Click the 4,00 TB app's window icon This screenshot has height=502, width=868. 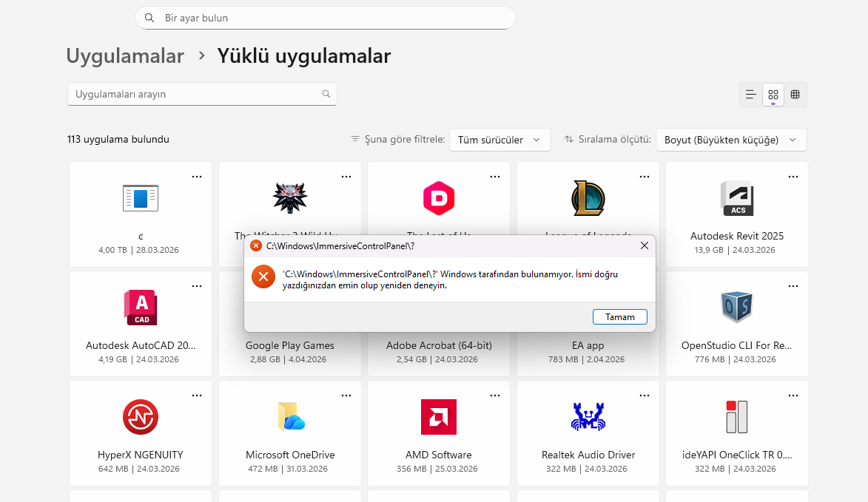(141, 198)
